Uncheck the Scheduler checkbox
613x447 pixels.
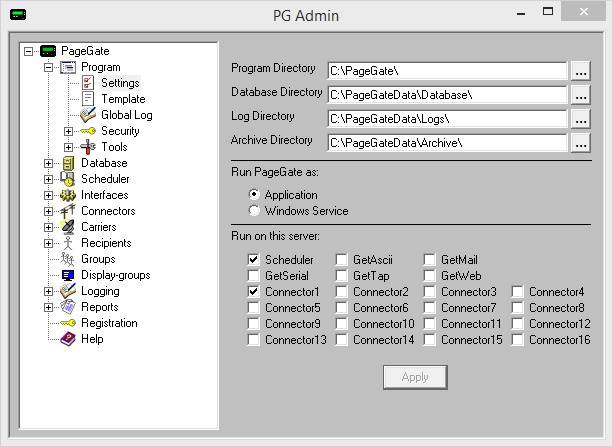pos(253,259)
